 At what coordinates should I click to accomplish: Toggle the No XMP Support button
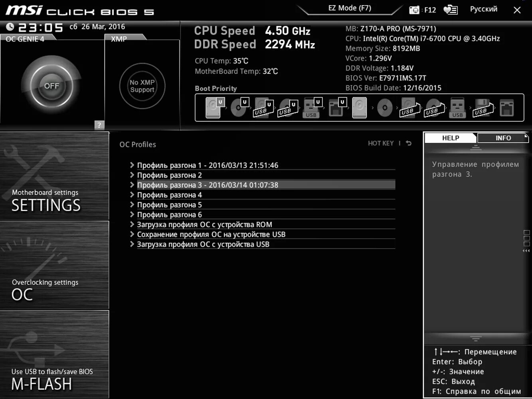coord(142,86)
